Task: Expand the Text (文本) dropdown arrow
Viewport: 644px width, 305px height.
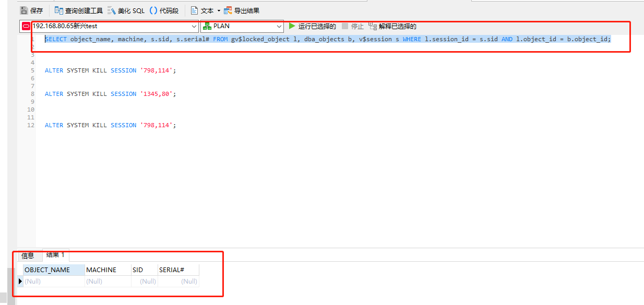Action: [219, 11]
